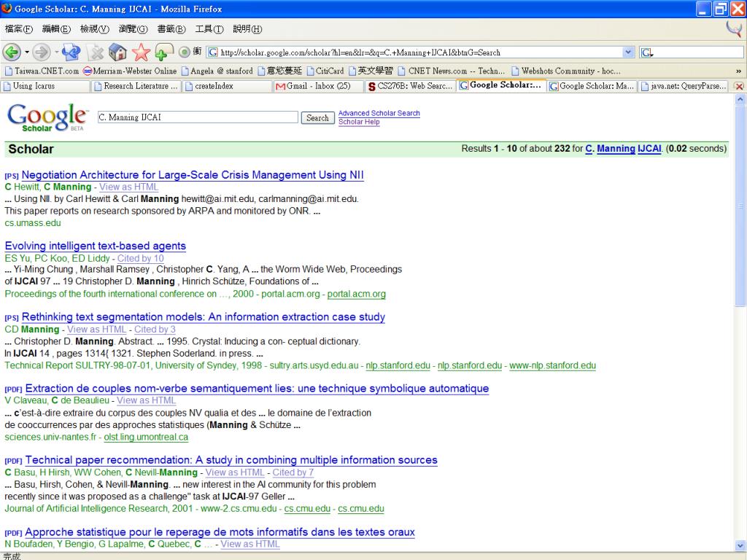The height and width of the screenshot is (560, 747).
Task: Open Rethinking text segmentation models result
Action: [204, 316]
